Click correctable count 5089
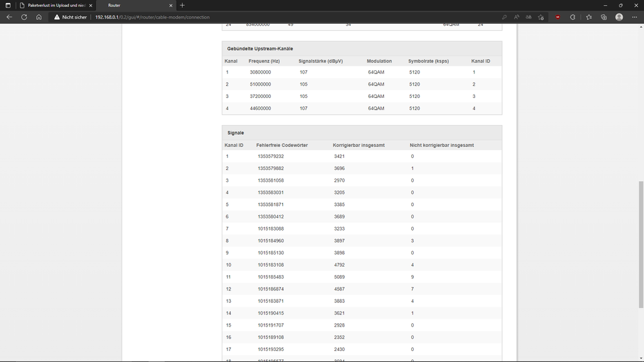This screenshot has width=644, height=362. tap(339, 277)
